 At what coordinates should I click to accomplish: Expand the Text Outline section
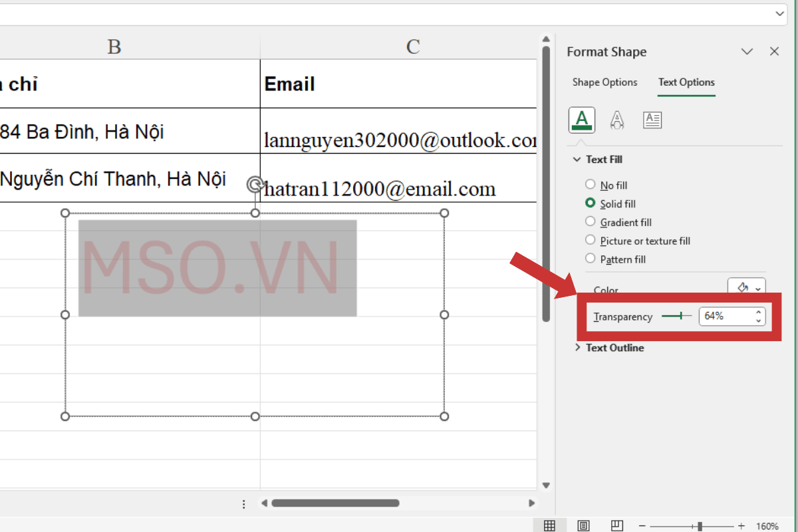pyautogui.click(x=577, y=347)
